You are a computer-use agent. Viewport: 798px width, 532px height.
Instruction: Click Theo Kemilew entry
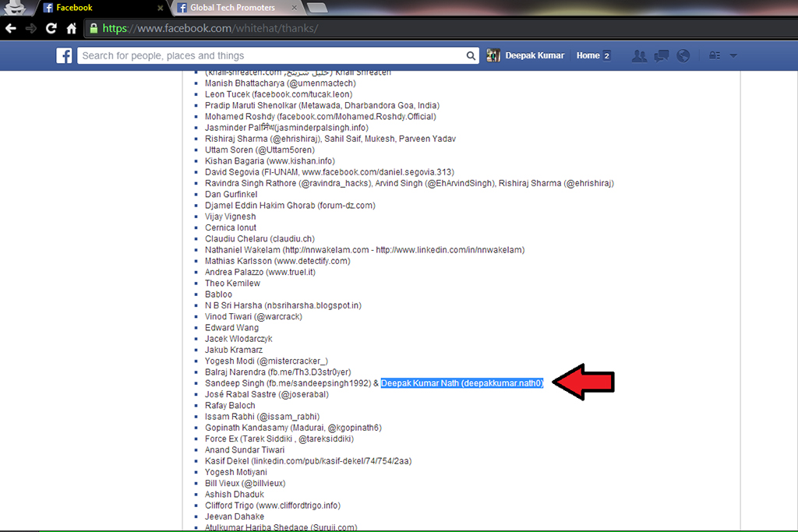232,284
